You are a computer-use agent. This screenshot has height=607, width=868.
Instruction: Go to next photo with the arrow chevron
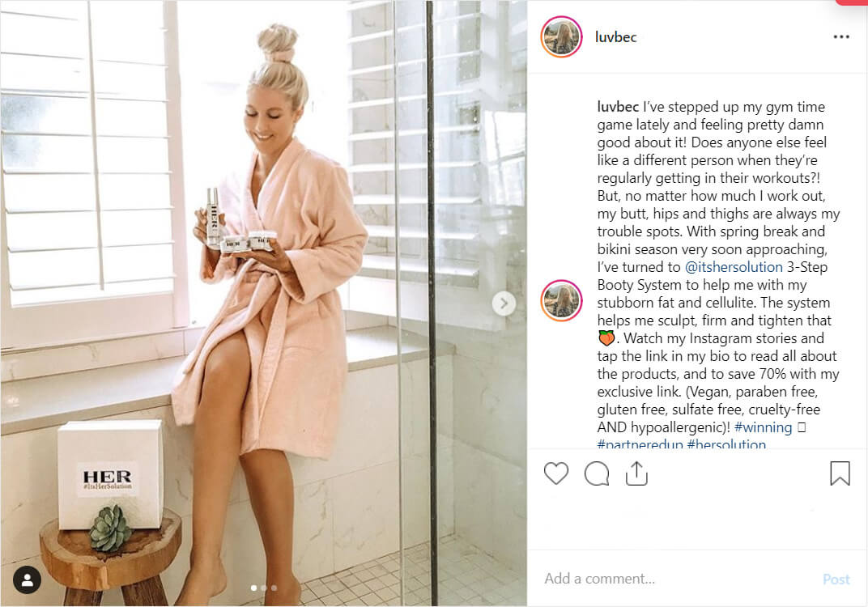(x=504, y=303)
